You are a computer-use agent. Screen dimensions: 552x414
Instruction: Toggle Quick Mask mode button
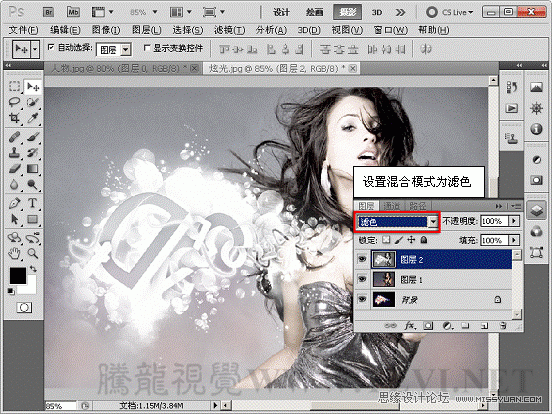[24, 308]
